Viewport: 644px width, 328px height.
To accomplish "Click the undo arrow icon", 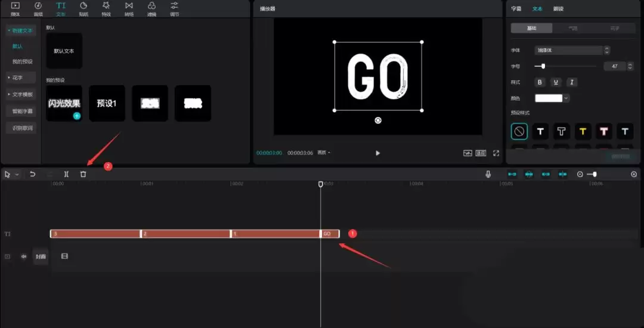I will [x=33, y=174].
